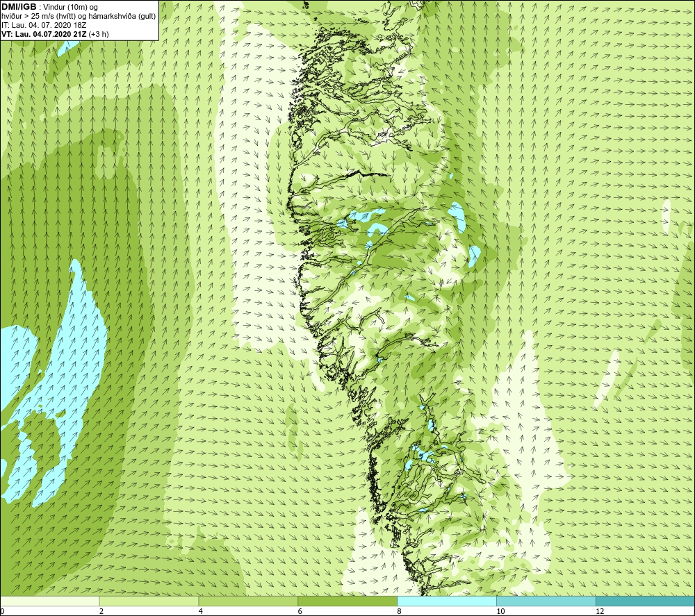The image size is (695, 616).
Task: Click legend scale label '10'
Action: (x=500, y=611)
